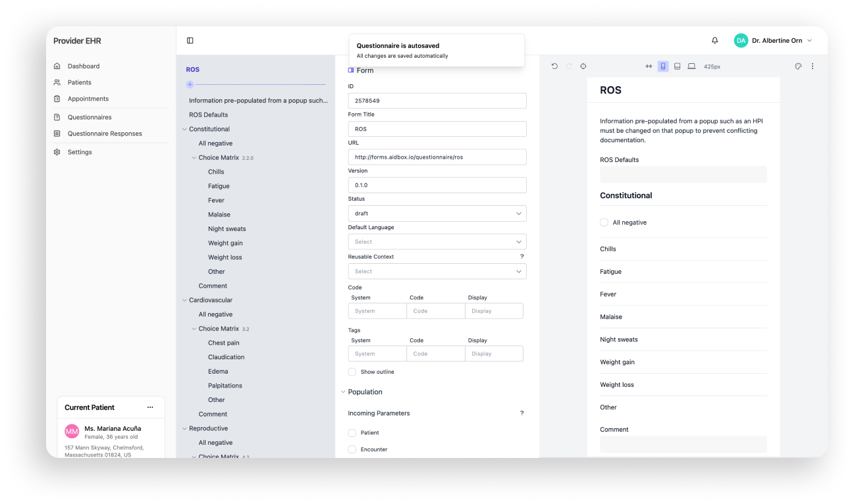The image size is (854, 504).
Task: Open the Status dropdown showing draft
Action: point(437,214)
